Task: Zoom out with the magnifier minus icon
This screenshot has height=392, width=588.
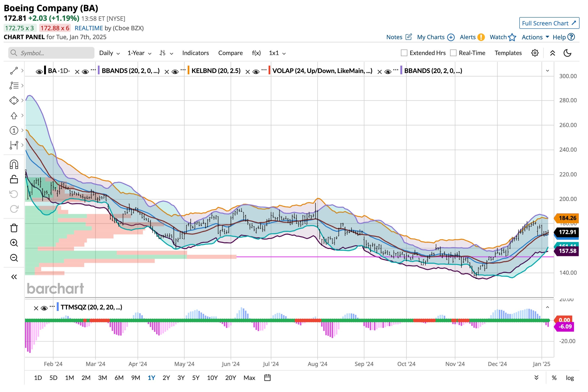Action: click(14, 258)
